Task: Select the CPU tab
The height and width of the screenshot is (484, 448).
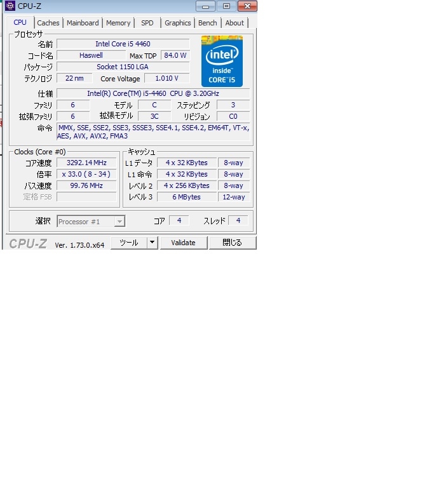Action: pos(20,22)
